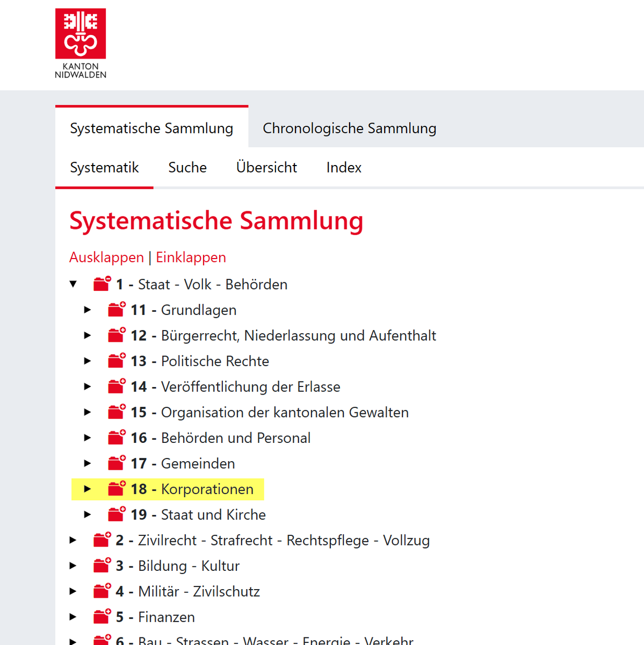Image resolution: width=644 pixels, height=645 pixels.
Task: Click the folder icon beside 16 Behörden und Personal
Action: [x=116, y=437]
